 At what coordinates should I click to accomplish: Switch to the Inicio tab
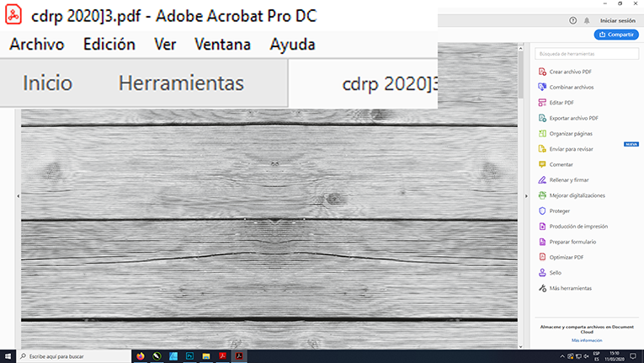(48, 83)
